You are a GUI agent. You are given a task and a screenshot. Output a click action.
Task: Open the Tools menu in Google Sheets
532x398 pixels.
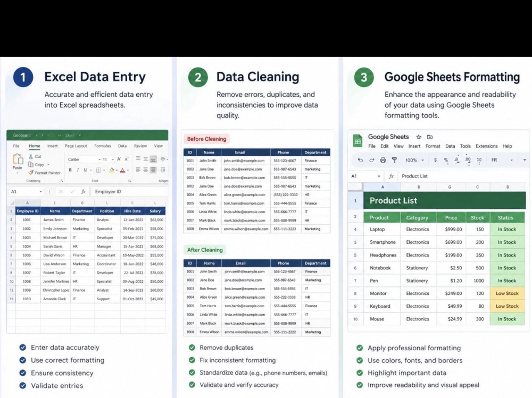(465, 146)
